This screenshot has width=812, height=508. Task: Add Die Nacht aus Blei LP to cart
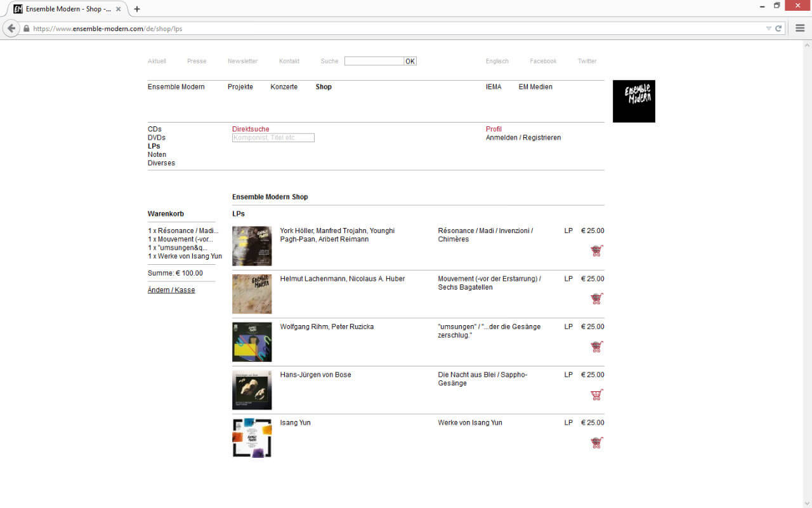(x=596, y=394)
